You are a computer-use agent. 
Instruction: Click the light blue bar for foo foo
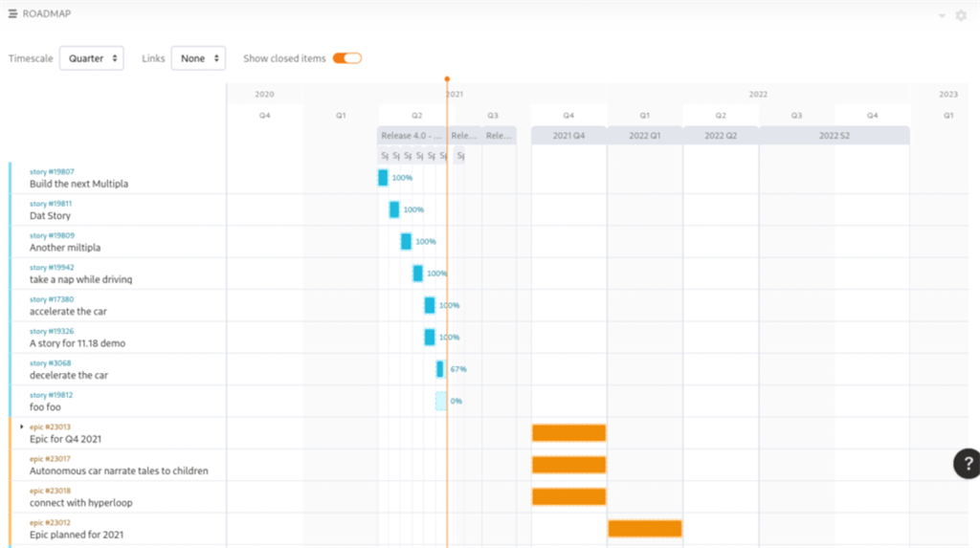pyautogui.click(x=440, y=401)
